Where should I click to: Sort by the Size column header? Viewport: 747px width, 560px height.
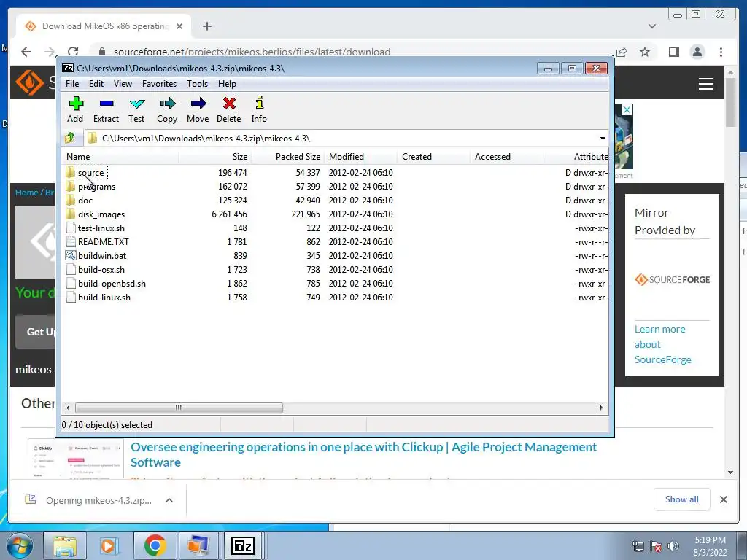[215, 156]
